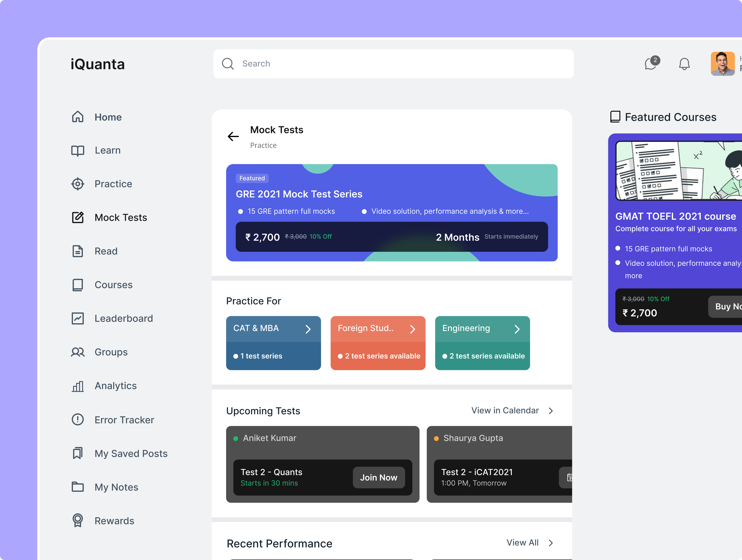This screenshot has width=742, height=560.
Task: Open the chat messages icon
Action: (x=651, y=63)
